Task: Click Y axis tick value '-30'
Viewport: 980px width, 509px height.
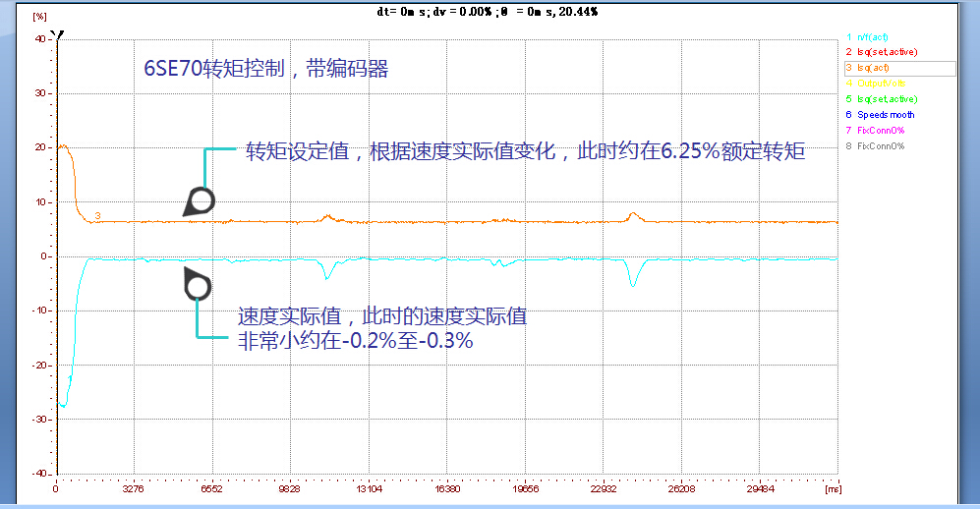Action: 38,419
